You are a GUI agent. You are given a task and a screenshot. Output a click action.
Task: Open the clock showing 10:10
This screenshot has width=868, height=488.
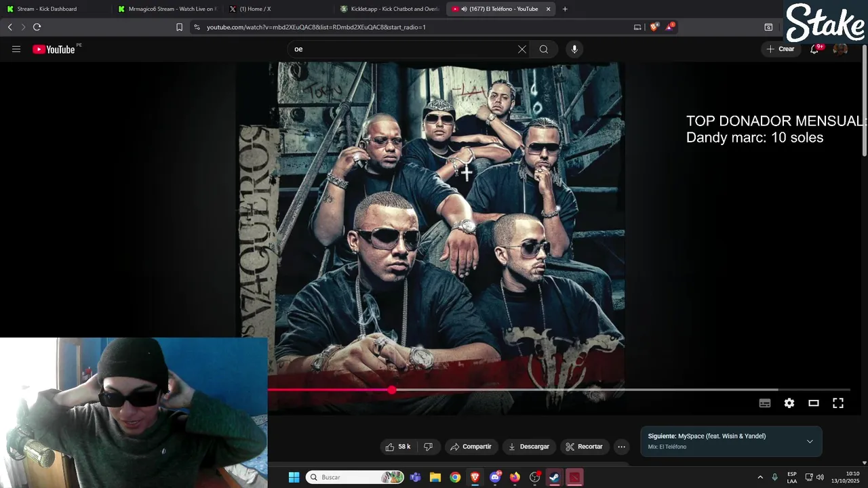[845, 477]
